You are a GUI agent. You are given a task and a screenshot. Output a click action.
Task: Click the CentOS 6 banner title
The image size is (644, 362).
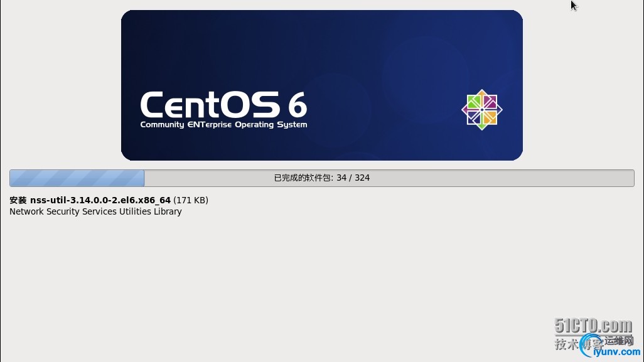(x=223, y=105)
